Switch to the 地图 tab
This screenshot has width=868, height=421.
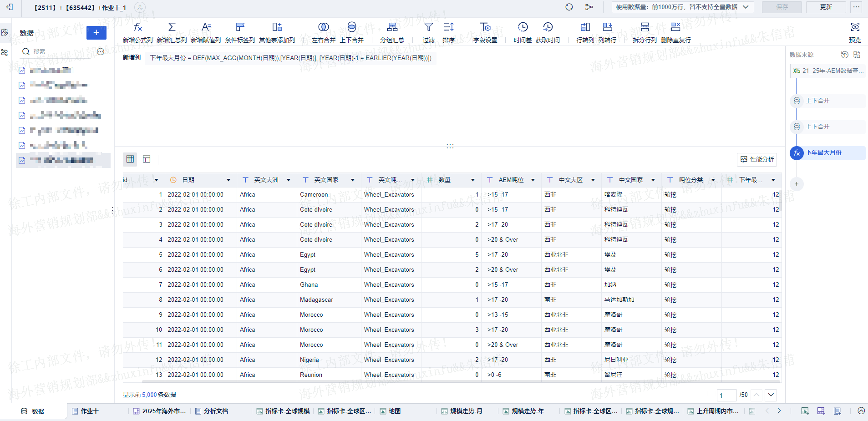[394, 411]
